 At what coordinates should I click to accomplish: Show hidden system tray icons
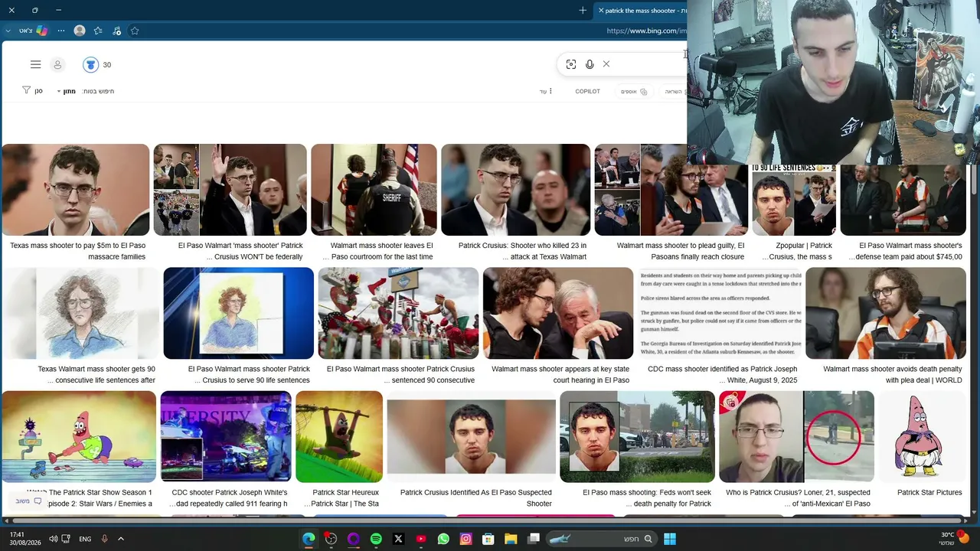(x=120, y=539)
